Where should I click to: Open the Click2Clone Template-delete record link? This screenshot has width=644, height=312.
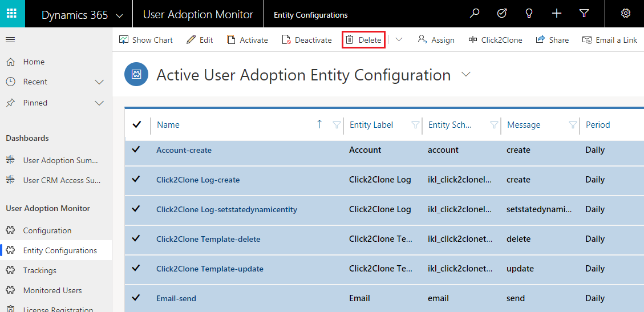[208, 239]
